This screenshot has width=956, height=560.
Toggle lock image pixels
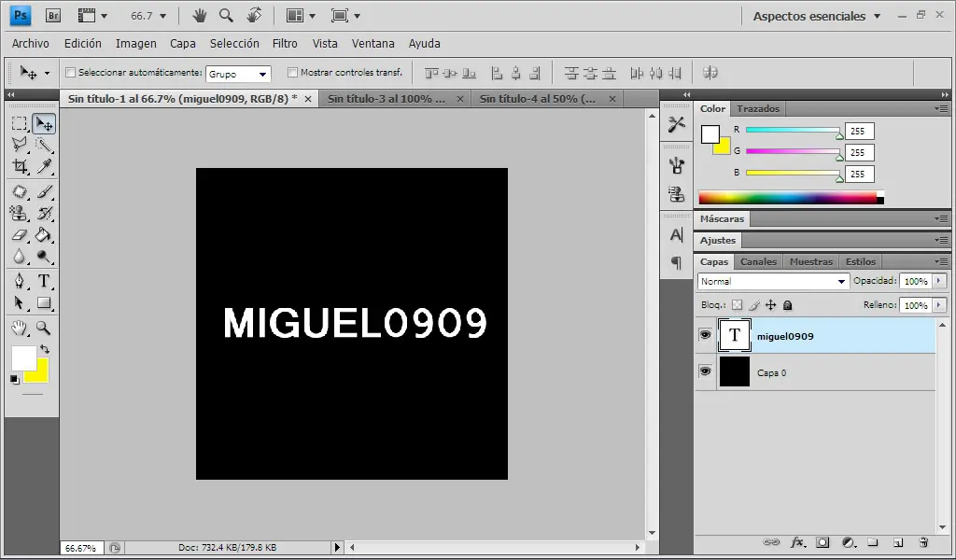[754, 305]
